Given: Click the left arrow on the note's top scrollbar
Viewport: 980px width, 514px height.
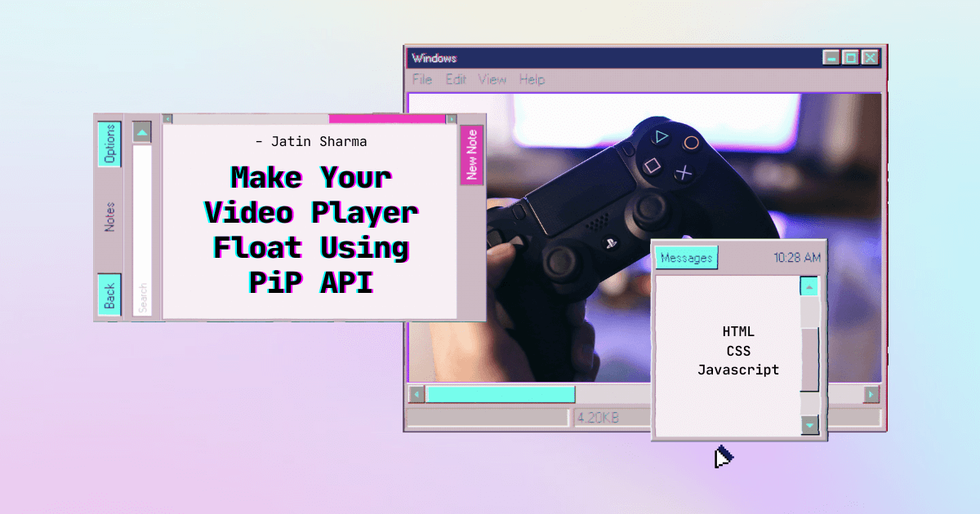Looking at the screenshot, I should 166,117.
